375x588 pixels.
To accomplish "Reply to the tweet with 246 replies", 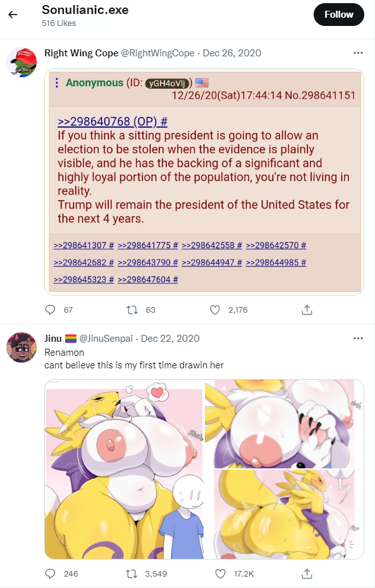I will tap(50, 573).
